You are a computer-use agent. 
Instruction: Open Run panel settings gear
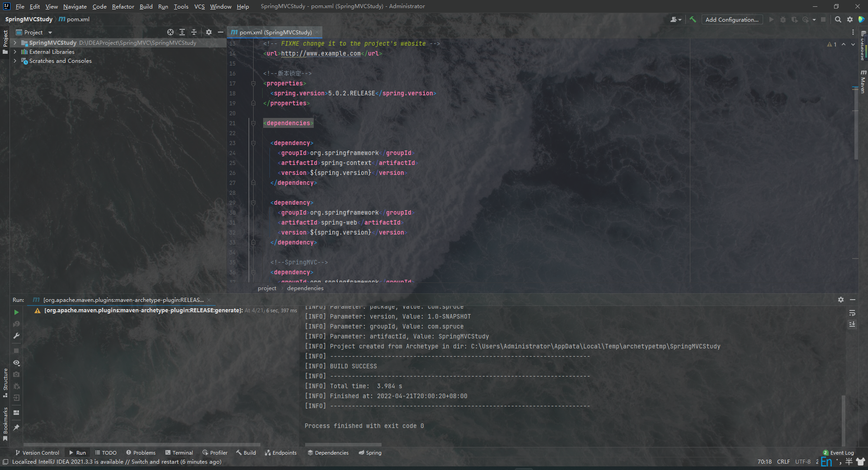(x=841, y=300)
